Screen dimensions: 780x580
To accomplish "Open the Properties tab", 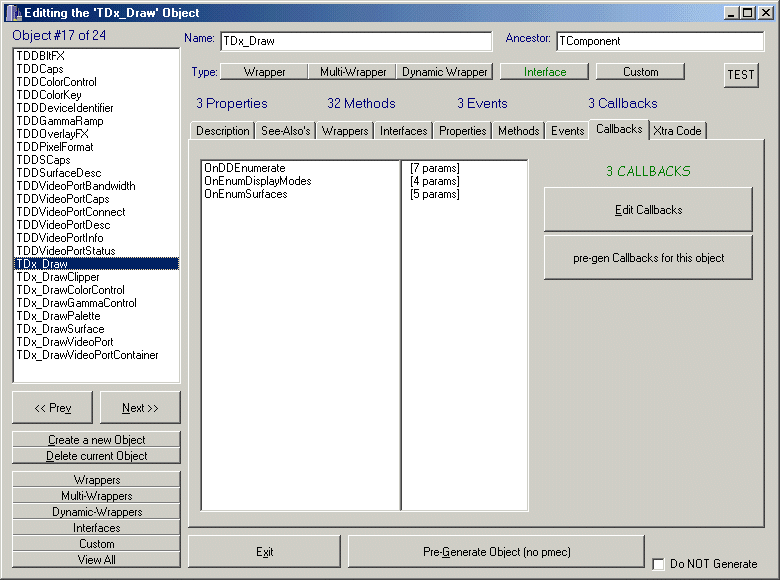I will click(463, 131).
